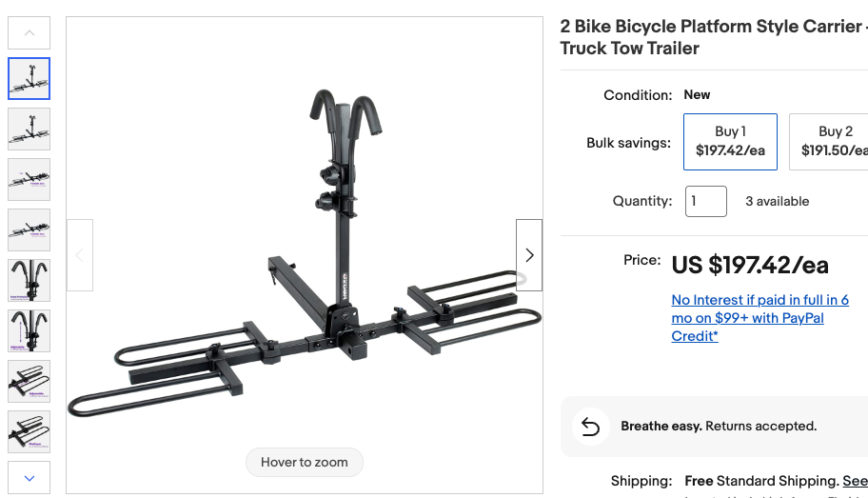Click the next image arrow

click(x=529, y=255)
